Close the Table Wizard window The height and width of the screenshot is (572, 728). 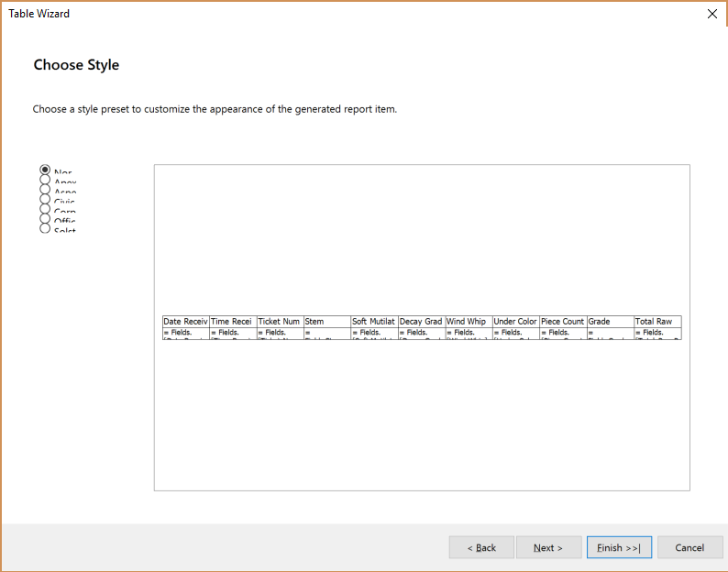click(x=711, y=14)
